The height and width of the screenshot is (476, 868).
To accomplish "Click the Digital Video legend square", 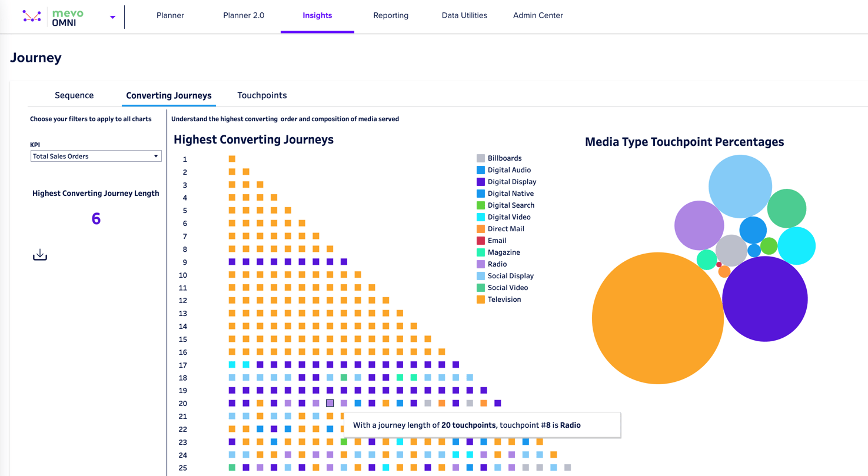I will (x=480, y=217).
